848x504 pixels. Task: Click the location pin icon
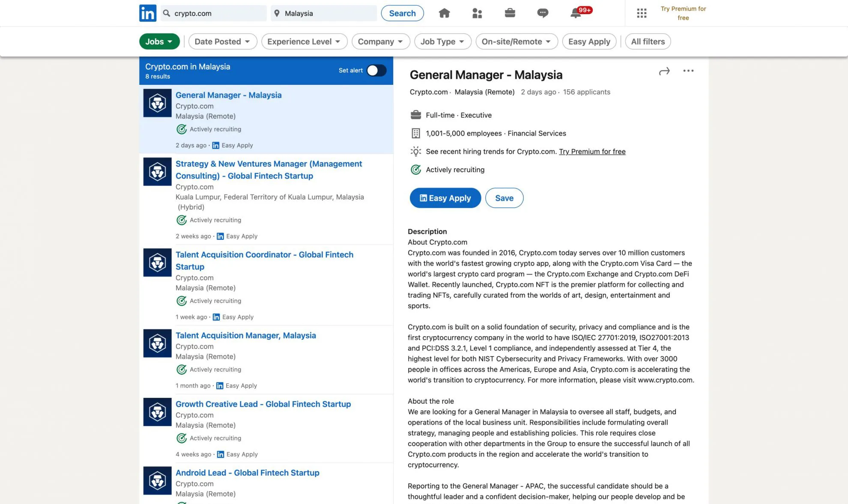tap(277, 13)
